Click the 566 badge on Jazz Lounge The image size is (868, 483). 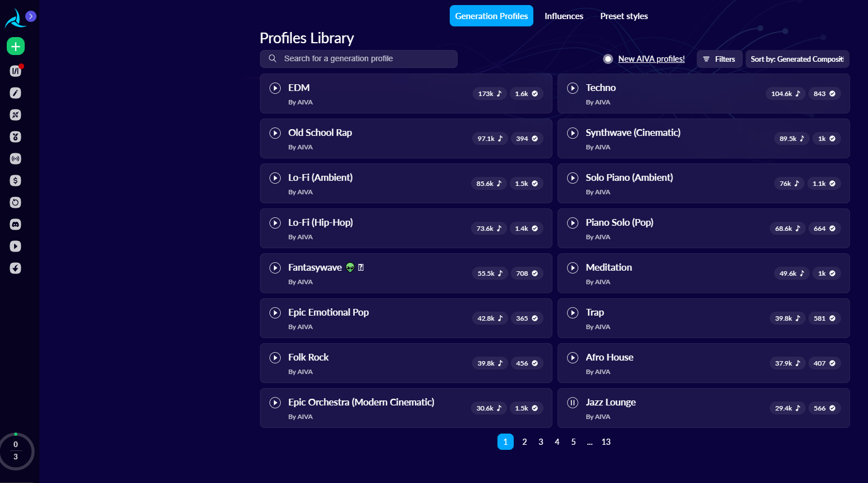[x=824, y=408]
